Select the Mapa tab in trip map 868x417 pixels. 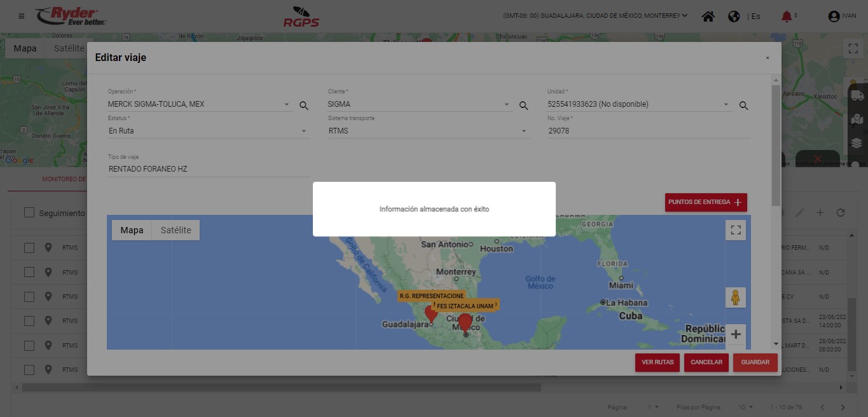click(132, 230)
